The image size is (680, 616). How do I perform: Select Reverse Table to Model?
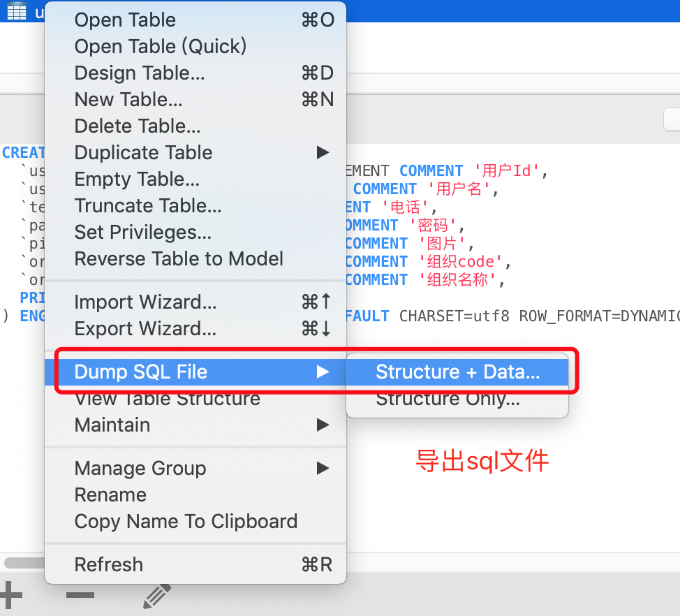179,258
